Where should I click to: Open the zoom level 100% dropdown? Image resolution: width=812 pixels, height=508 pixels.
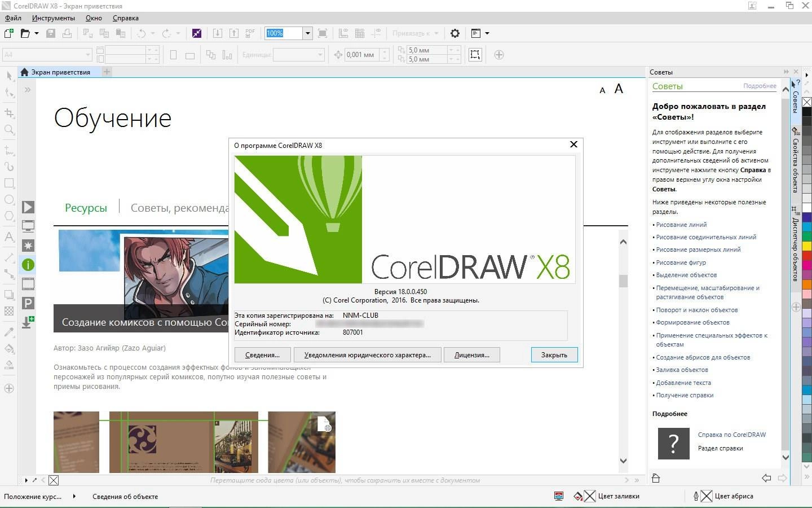pyautogui.click(x=307, y=33)
